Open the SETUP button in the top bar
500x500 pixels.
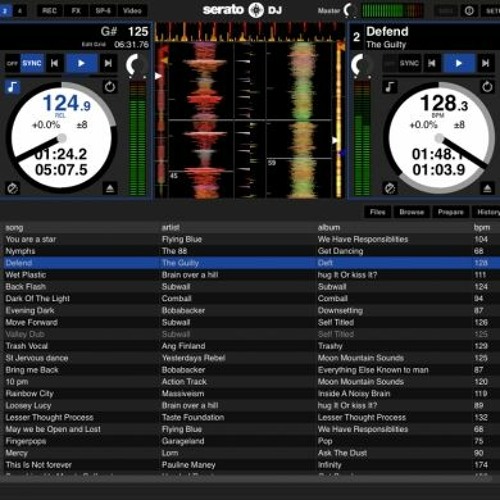[491, 11]
